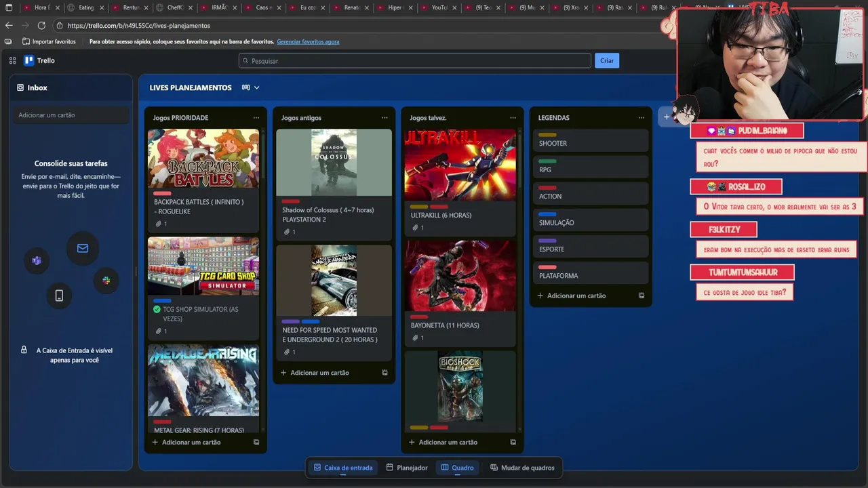This screenshot has height=488, width=868.
Task: Click the Pesquisar search field
Action: (415, 60)
